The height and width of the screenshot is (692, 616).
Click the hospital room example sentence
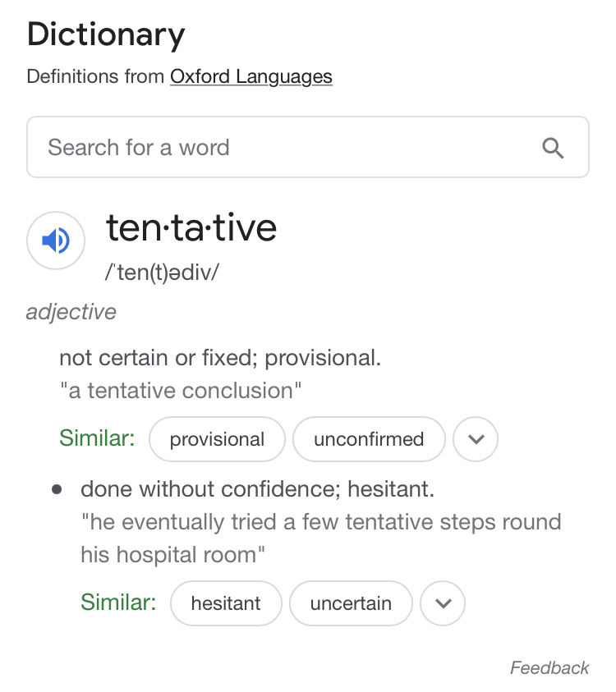(x=320, y=538)
